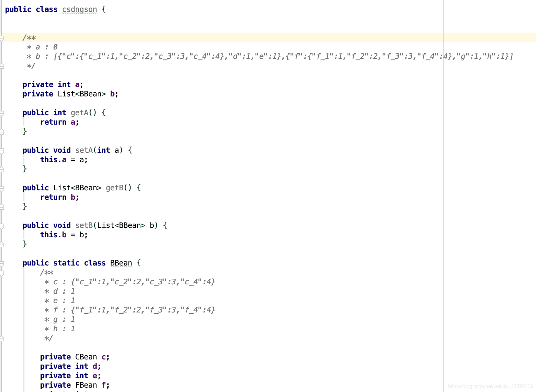Screen dimensions: 536x392
Task: Click the comment line '* g : 1'
Action: [59, 319]
